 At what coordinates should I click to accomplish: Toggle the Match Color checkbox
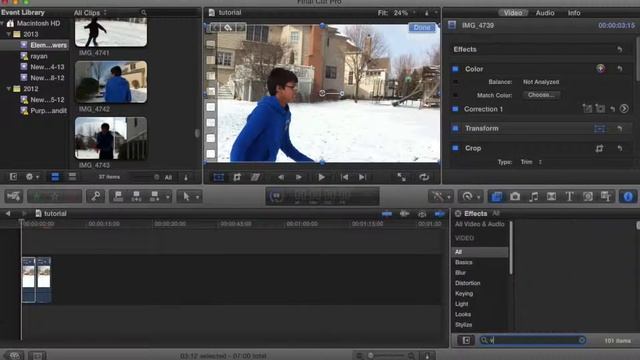(456, 95)
